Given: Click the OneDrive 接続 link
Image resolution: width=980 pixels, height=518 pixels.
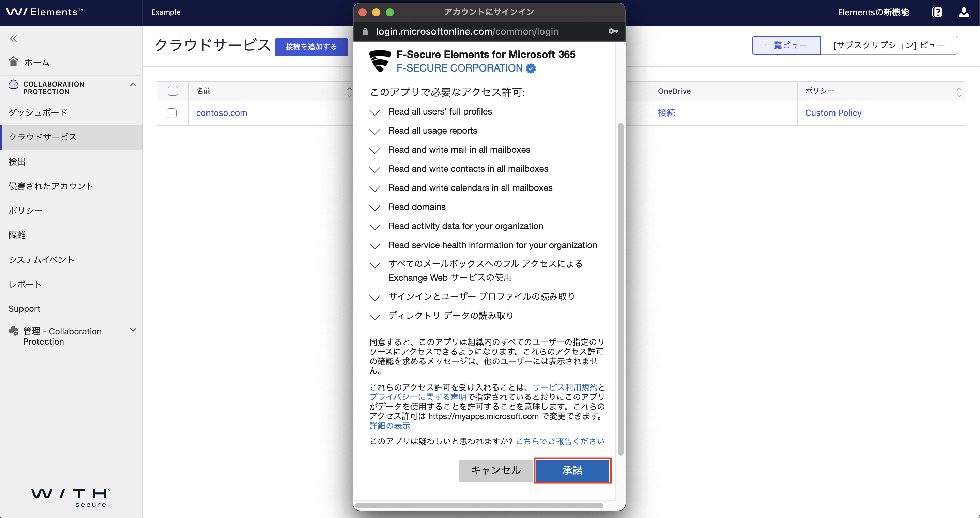Looking at the screenshot, I should tap(667, 113).
